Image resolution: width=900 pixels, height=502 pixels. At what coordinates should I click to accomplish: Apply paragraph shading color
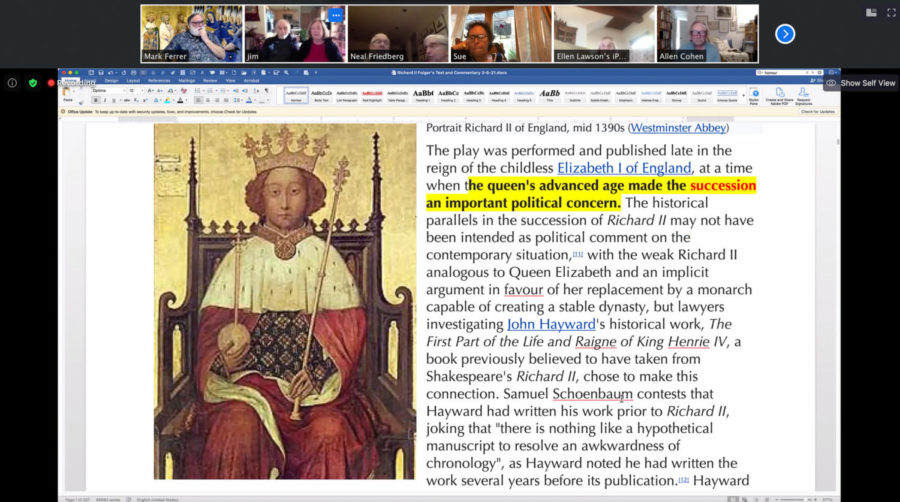coord(249,100)
